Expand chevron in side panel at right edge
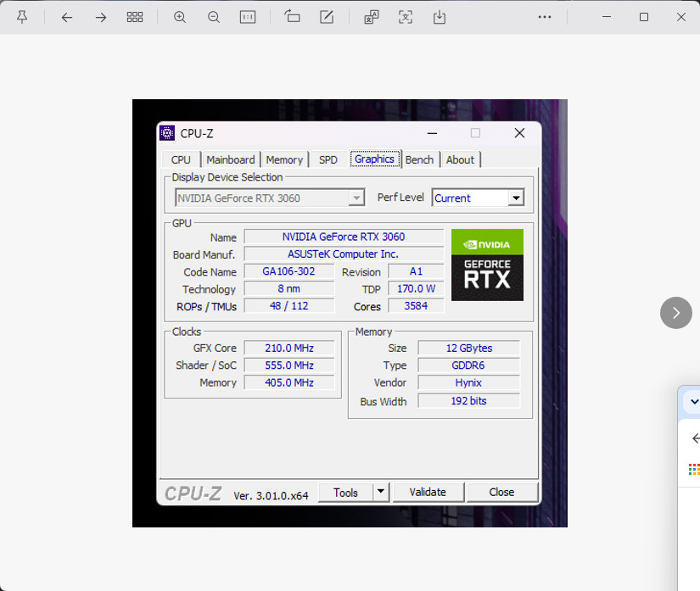The image size is (700, 591). point(694,402)
